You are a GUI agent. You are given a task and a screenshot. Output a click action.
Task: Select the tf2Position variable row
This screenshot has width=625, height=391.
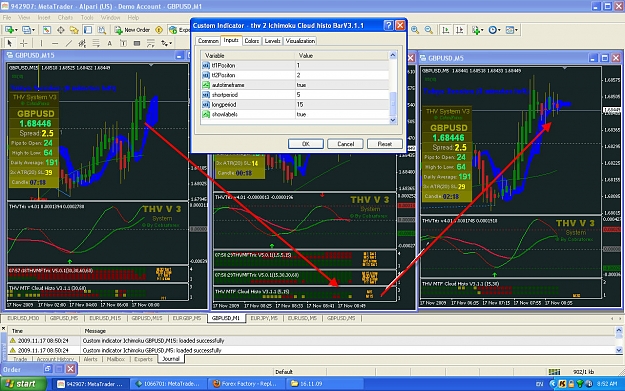295,75
